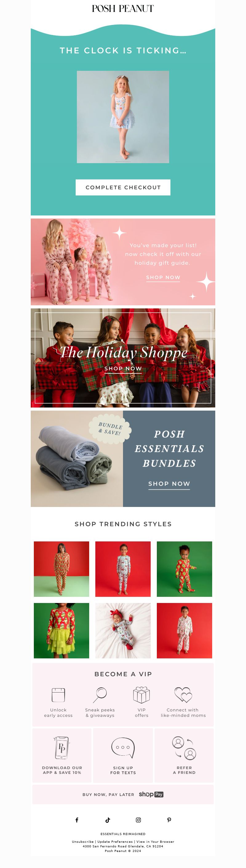Open the girl in blue tutu dress product image
Screen dimensions: 246x868
coord(123,117)
